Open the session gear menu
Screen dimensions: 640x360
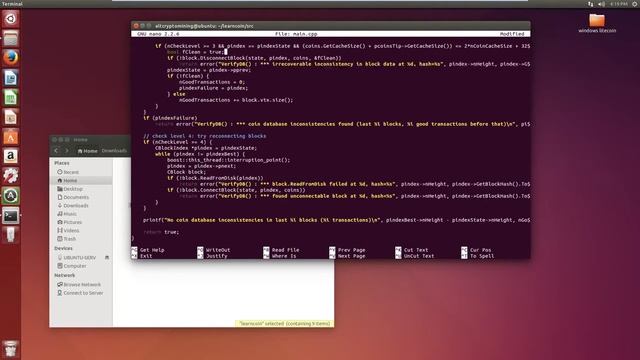(x=635, y=4)
